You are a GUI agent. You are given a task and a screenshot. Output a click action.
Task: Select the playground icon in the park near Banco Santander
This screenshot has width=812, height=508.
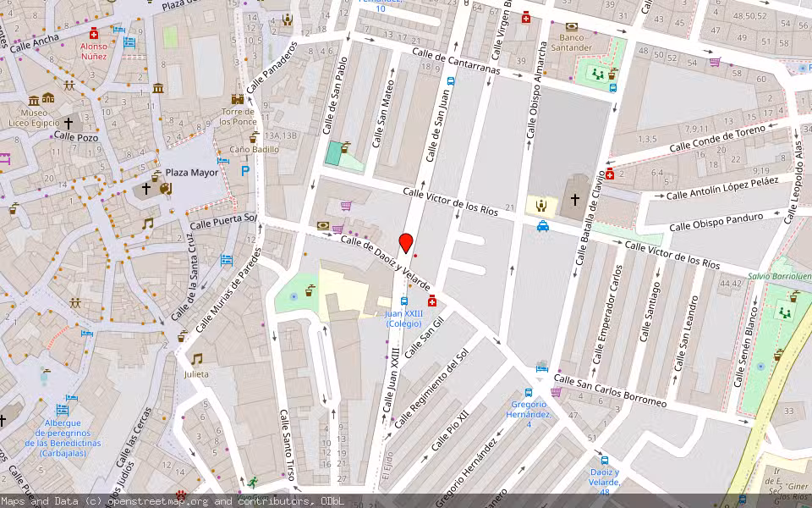598,75
